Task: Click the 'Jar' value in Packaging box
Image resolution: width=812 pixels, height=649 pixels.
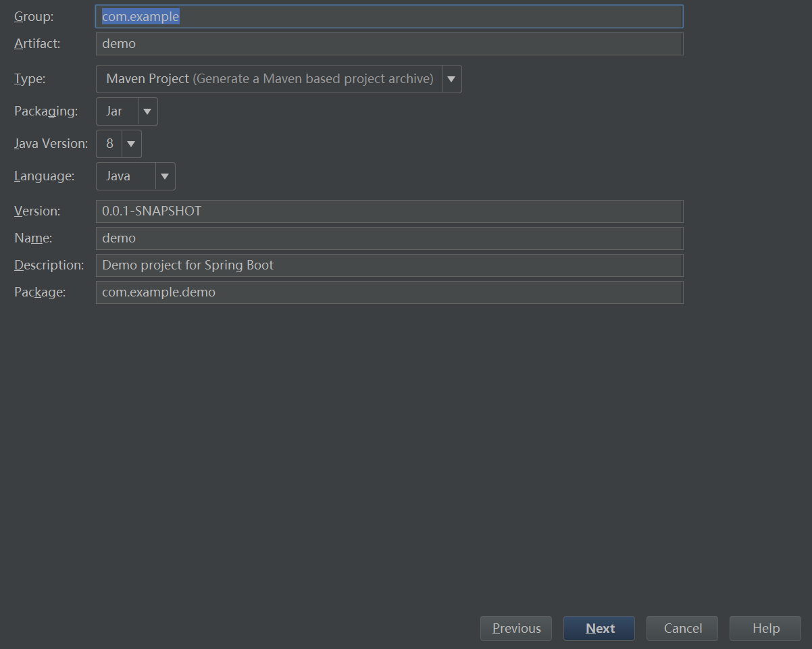Action: (114, 111)
